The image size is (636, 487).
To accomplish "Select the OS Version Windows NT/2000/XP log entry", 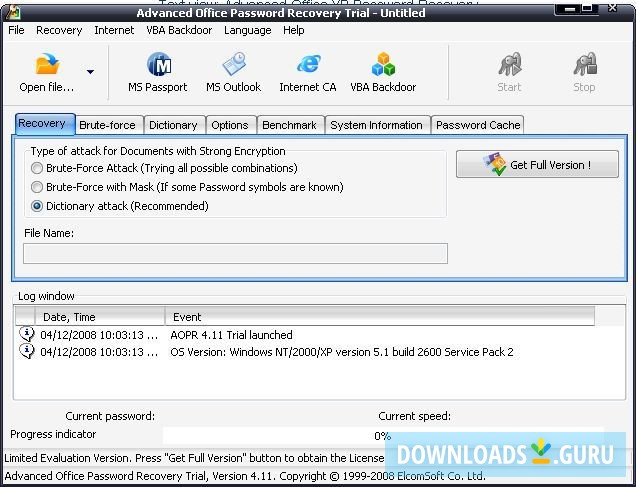I will pyautogui.click(x=342, y=352).
